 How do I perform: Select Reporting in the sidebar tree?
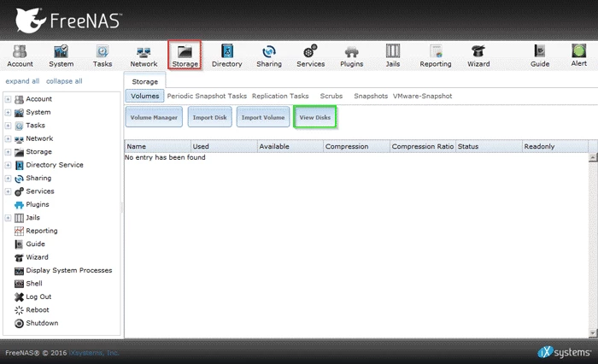pyautogui.click(x=36, y=231)
